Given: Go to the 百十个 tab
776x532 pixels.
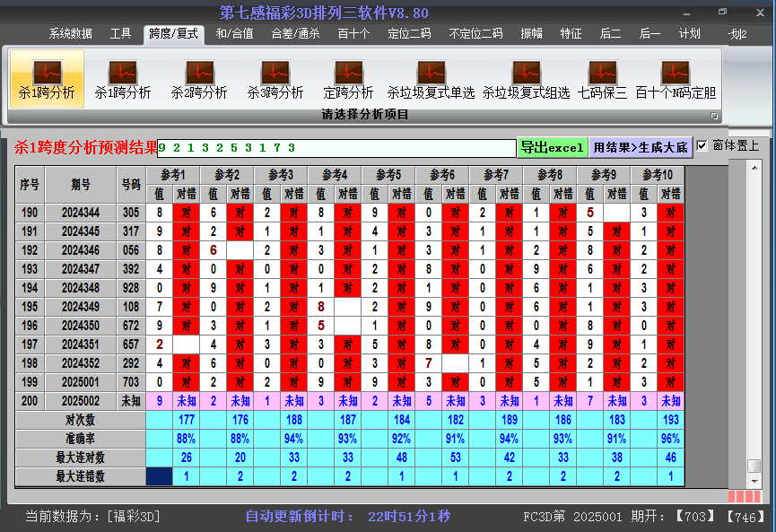Looking at the screenshot, I should (x=353, y=34).
